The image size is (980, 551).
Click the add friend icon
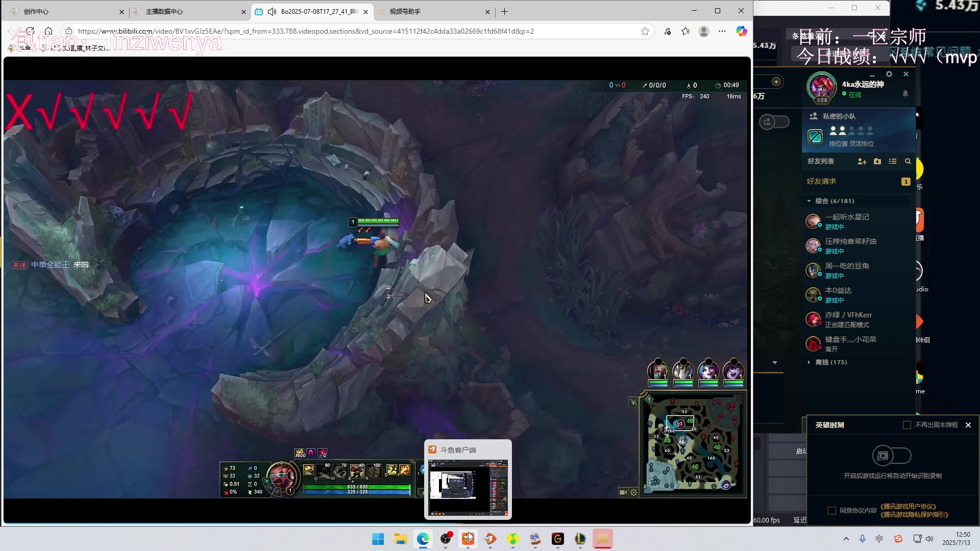[x=862, y=161]
